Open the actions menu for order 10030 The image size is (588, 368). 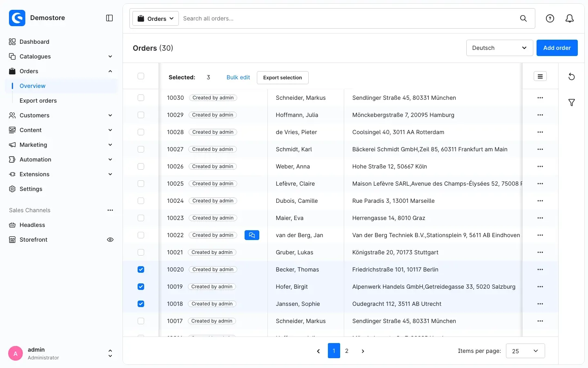[x=540, y=98]
